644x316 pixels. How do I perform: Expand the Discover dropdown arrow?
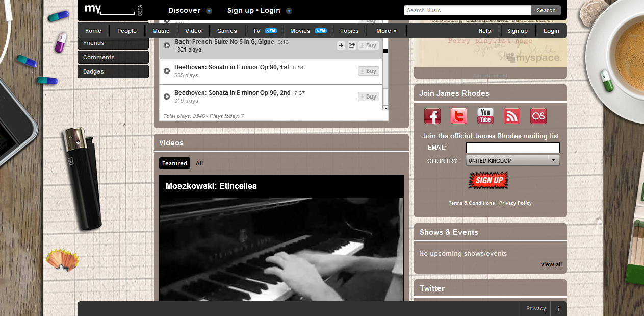(209, 11)
